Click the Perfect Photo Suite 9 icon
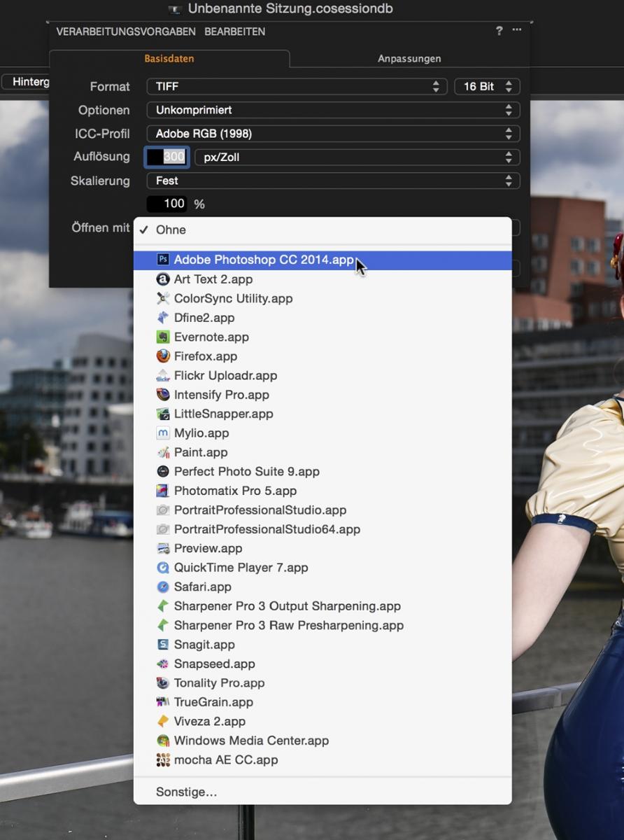Screen dimensions: 624x840 pos(163,472)
